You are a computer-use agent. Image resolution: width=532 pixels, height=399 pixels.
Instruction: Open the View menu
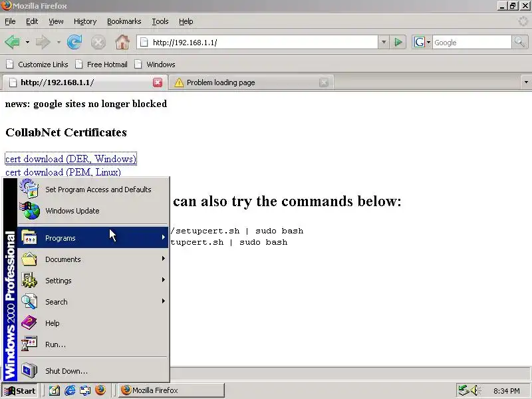pos(56,21)
